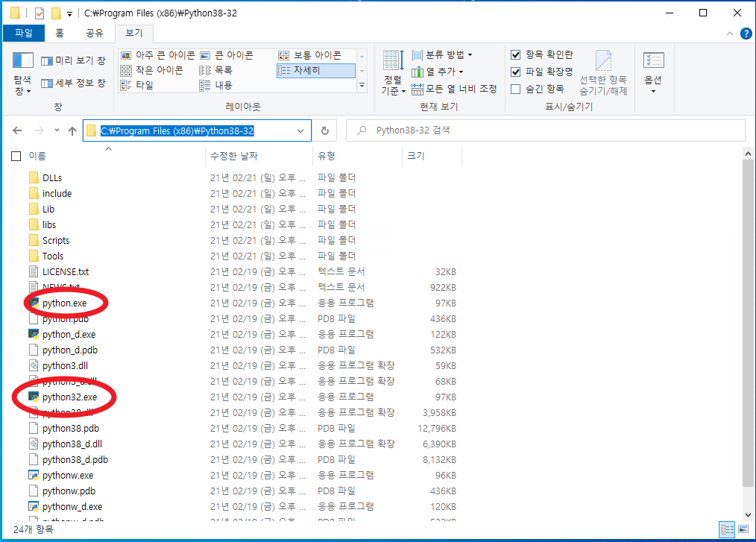
Task: Toggle 파일 확장명 checkbox
Action: coord(515,72)
